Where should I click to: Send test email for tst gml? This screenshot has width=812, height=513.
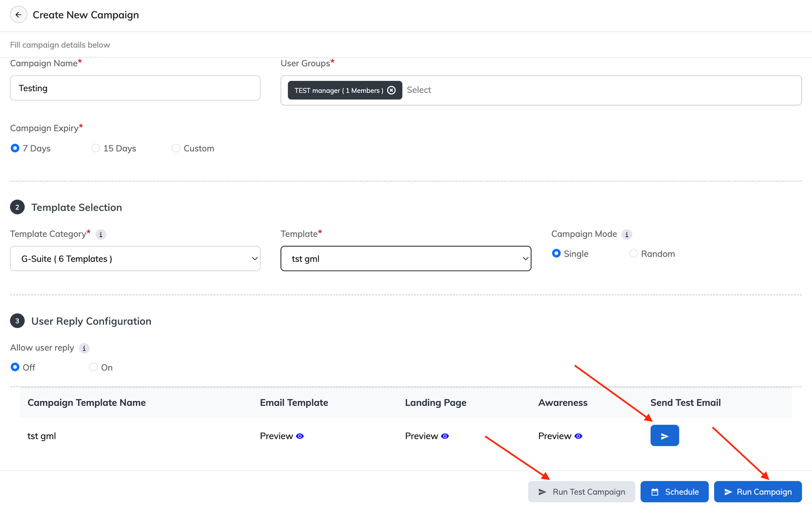point(664,435)
